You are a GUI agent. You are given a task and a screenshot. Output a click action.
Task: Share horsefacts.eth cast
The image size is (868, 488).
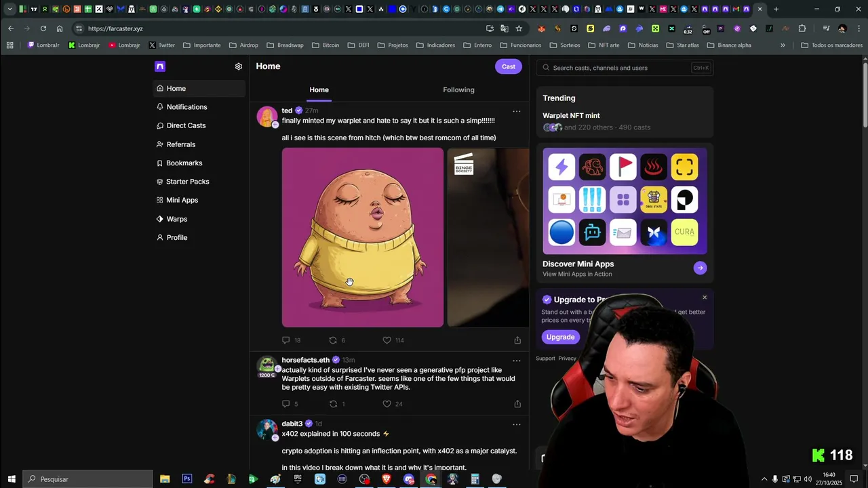517,404
